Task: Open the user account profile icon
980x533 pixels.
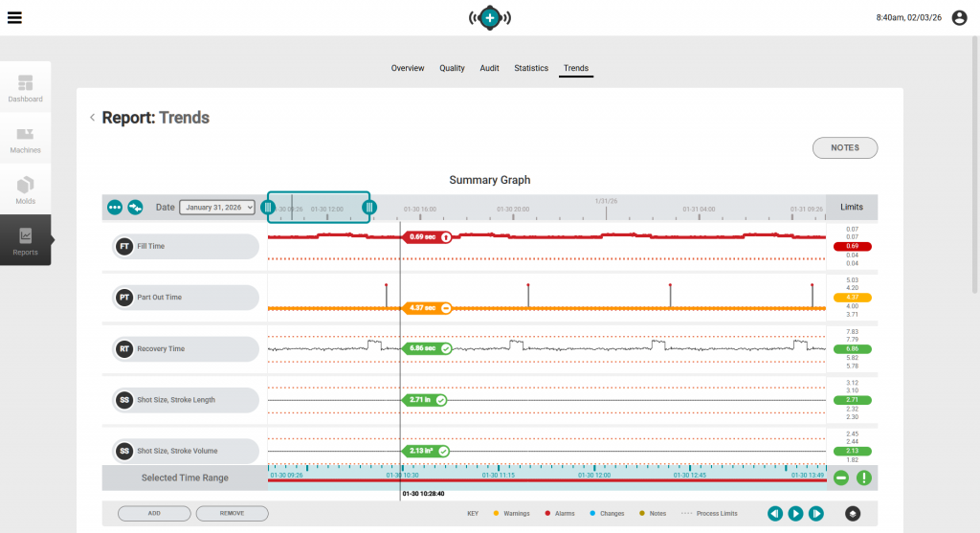Action: coord(959,17)
